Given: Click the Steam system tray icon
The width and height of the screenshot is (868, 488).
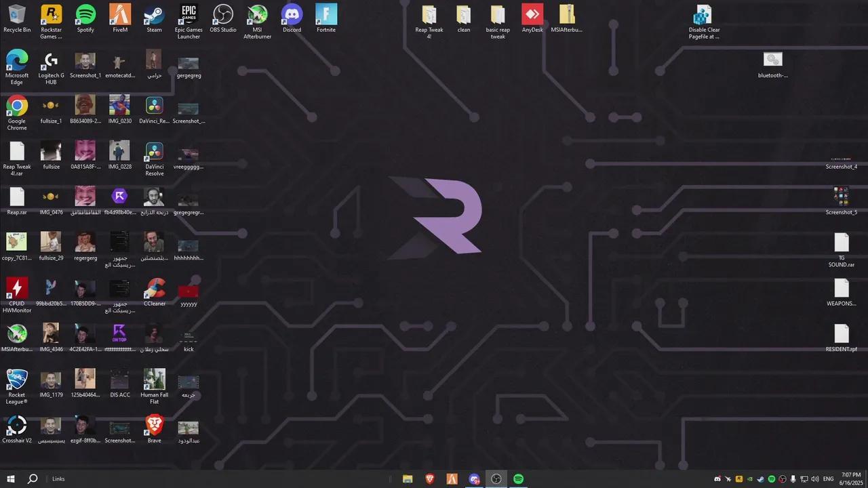Looking at the screenshot, I should (761, 479).
